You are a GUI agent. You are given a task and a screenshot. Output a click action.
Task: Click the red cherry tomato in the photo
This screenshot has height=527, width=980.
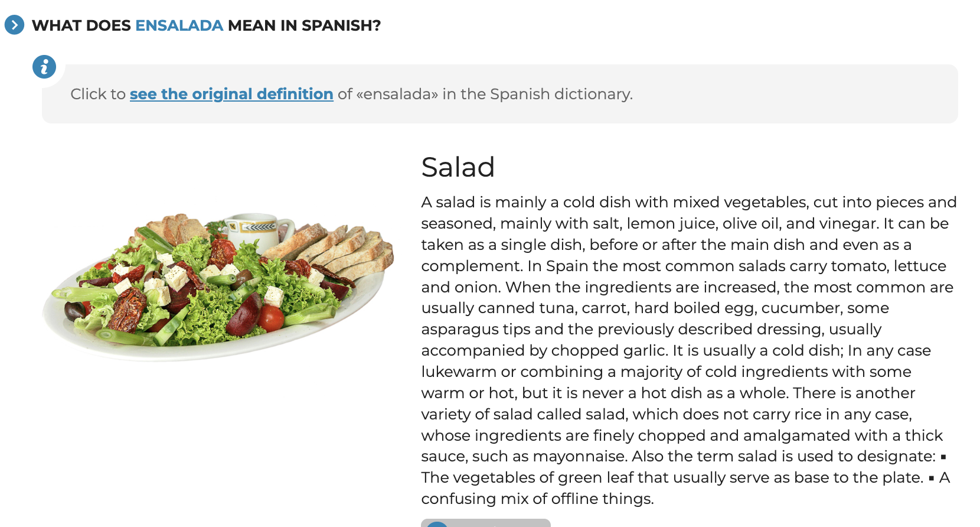tap(272, 318)
